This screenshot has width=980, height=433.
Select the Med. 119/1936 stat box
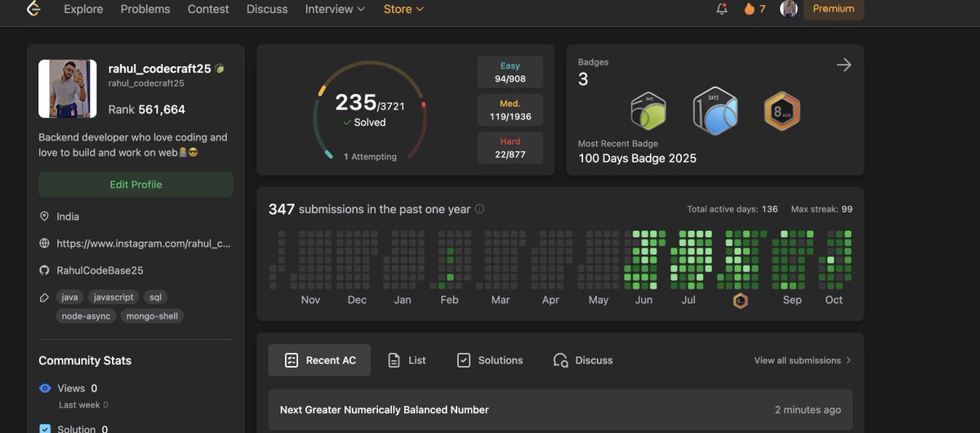pyautogui.click(x=510, y=110)
